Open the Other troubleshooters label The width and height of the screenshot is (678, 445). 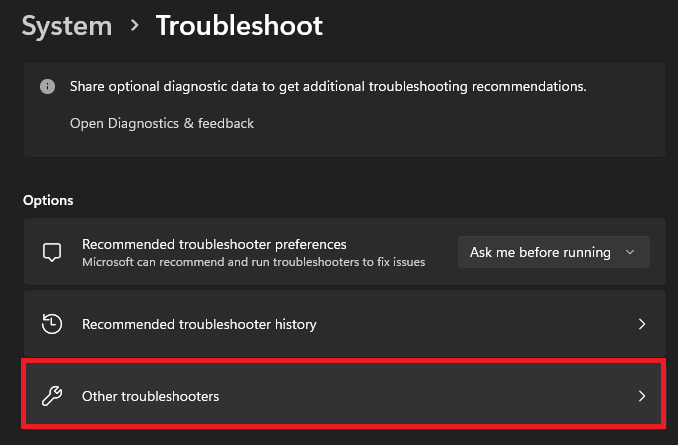pyautogui.click(x=150, y=396)
